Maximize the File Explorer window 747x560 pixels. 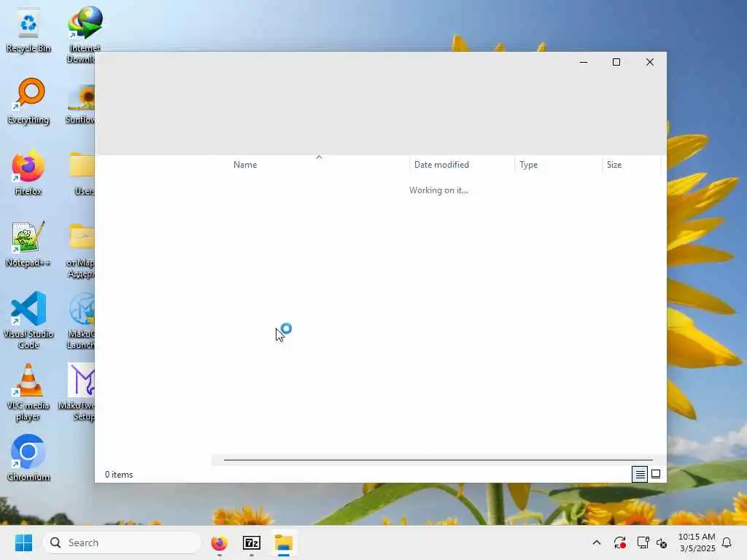tap(616, 63)
